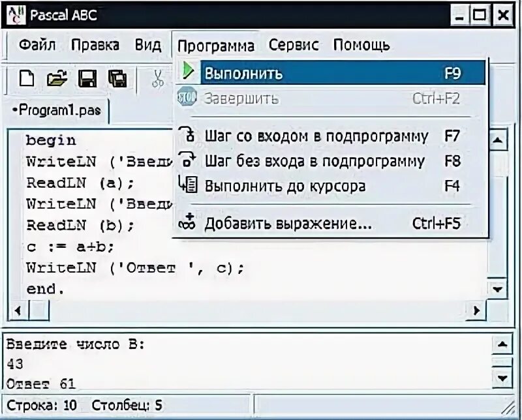Image resolution: width=522 pixels, height=420 pixels.
Task: Click the Step Into icon beside F7 item
Action: tap(187, 134)
